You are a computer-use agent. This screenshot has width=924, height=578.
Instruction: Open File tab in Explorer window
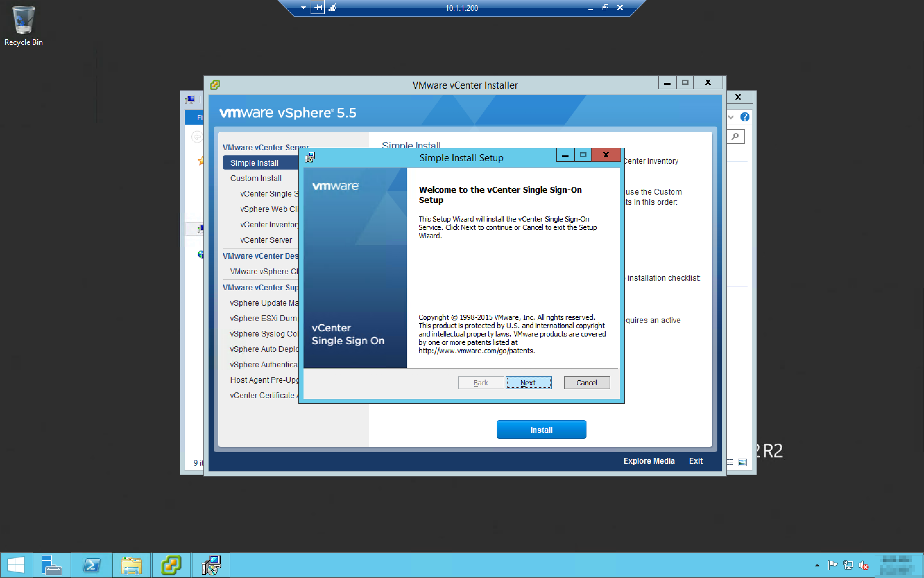pos(195,117)
